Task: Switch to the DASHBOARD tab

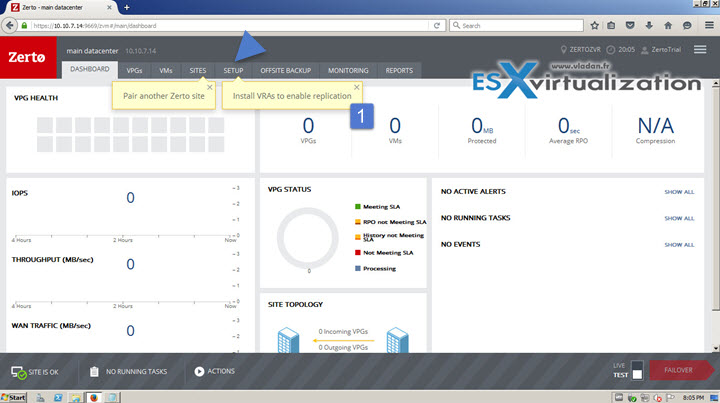Action: (x=90, y=69)
